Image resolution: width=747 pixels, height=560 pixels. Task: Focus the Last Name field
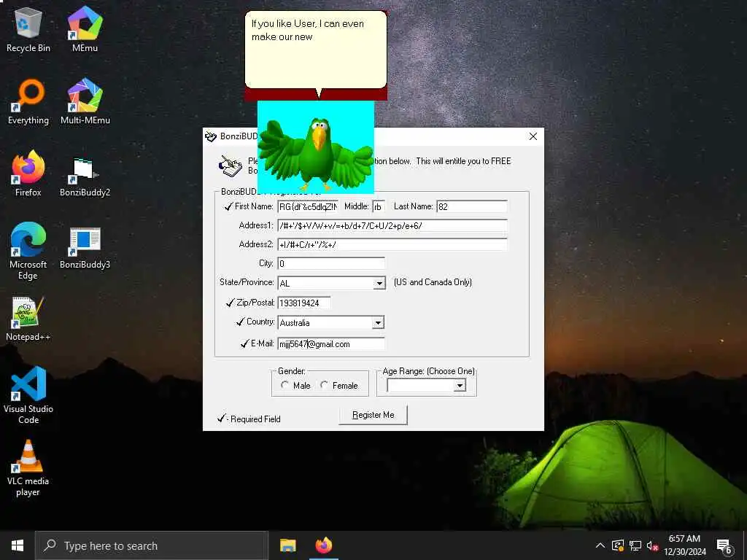472,206
